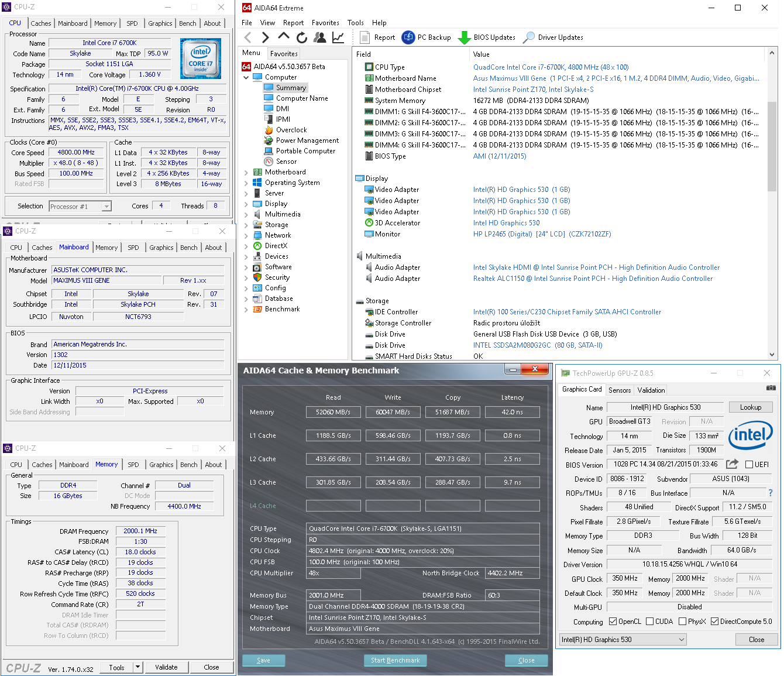Open the AIDA64 File menu
This screenshot has width=784, height=676.
[x=247, y=23]
